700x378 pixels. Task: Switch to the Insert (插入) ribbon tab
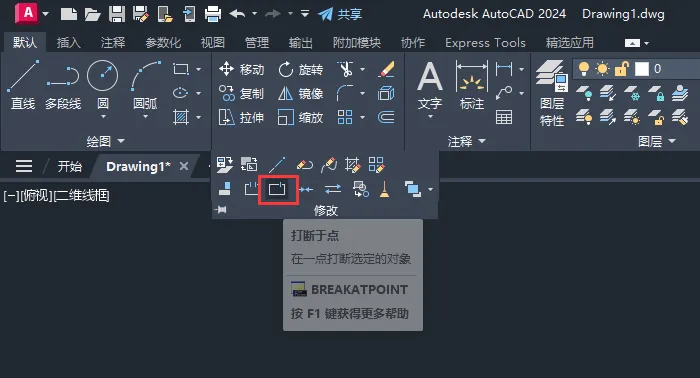point(68,43)
